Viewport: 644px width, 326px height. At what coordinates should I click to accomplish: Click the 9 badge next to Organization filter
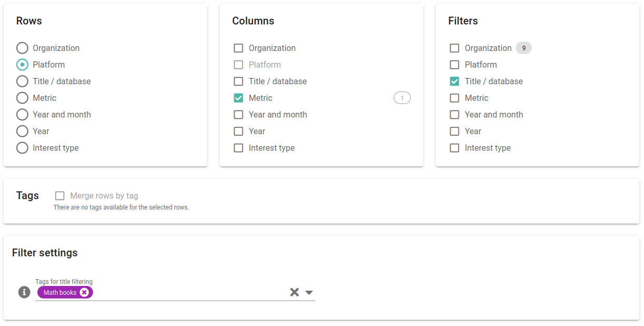click(524, 48)
